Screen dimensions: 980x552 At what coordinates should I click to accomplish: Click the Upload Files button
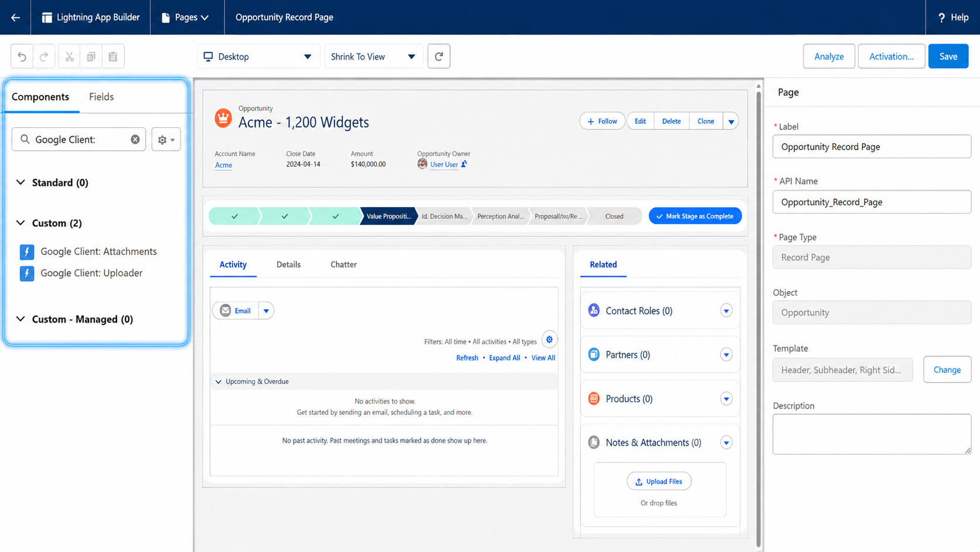pos(659,482)
